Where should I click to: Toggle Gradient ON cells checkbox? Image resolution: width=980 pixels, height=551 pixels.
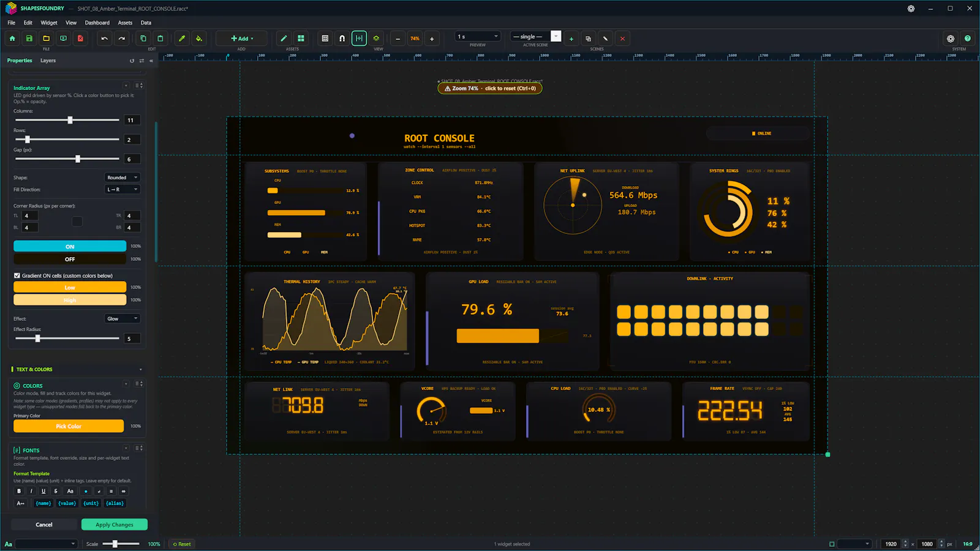(x=17, y=275)
